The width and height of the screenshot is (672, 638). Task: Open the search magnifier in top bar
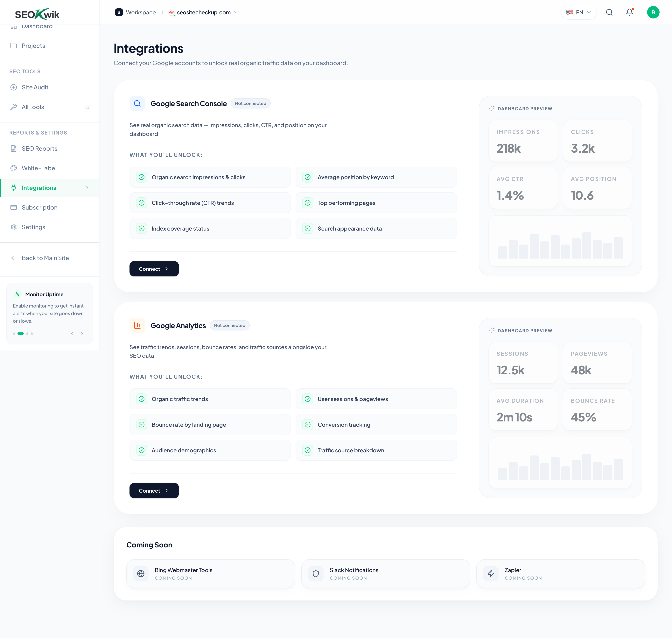point(609,13)
